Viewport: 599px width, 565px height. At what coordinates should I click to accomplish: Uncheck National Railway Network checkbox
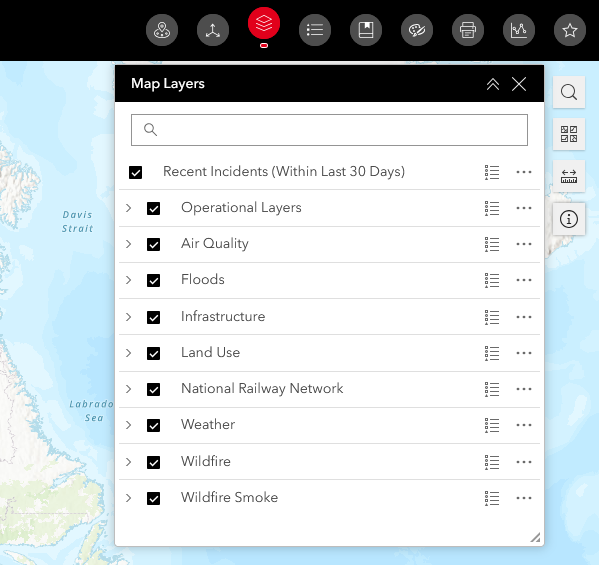[154, 389]
